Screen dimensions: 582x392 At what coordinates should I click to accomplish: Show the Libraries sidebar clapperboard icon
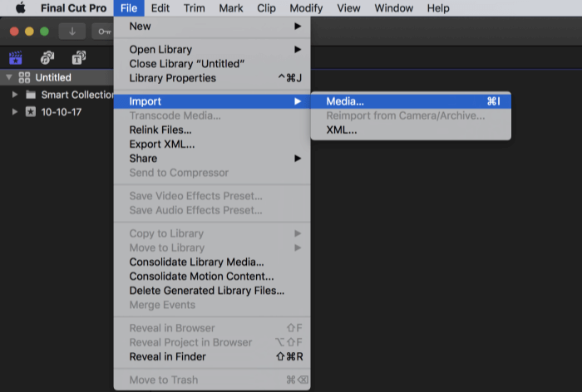coord(15,58)
